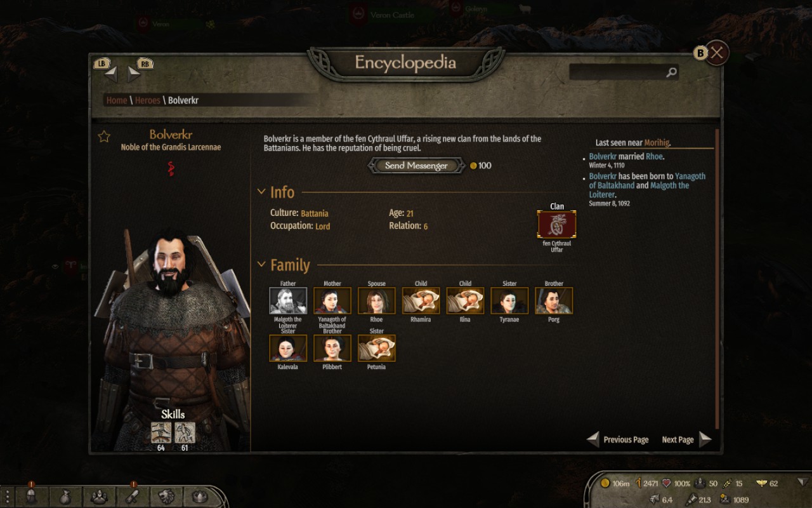Open the fen Cythraul Uffar clan banner

[x=557, y=225]
